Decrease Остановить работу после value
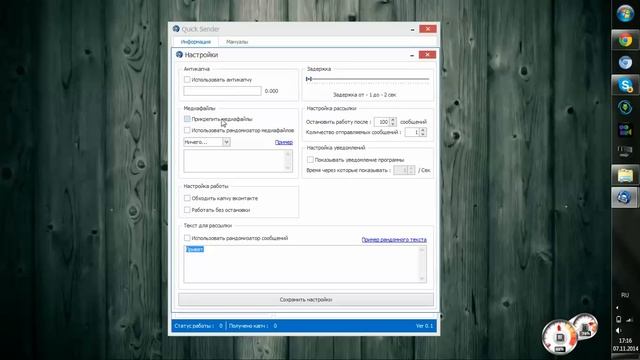This screenshot has height=360, width=640. (393, 124)
